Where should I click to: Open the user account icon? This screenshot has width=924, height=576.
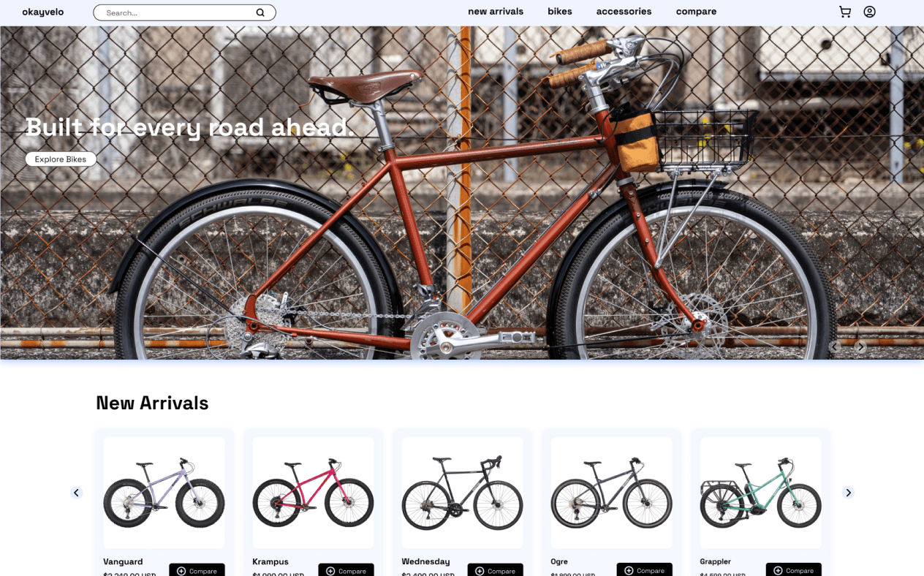(x=869, y=12)
